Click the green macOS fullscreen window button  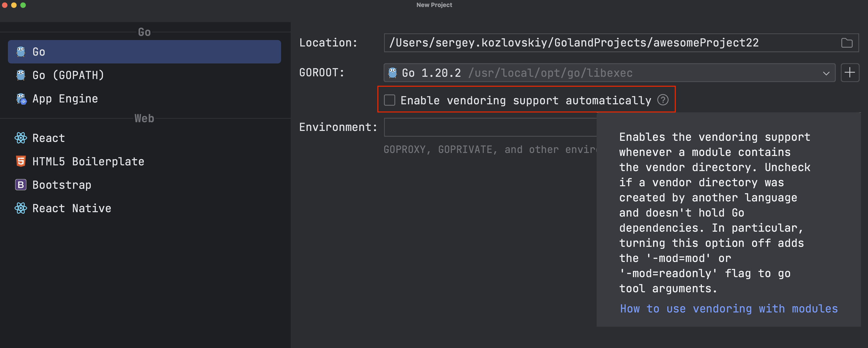tap(23, 5)
